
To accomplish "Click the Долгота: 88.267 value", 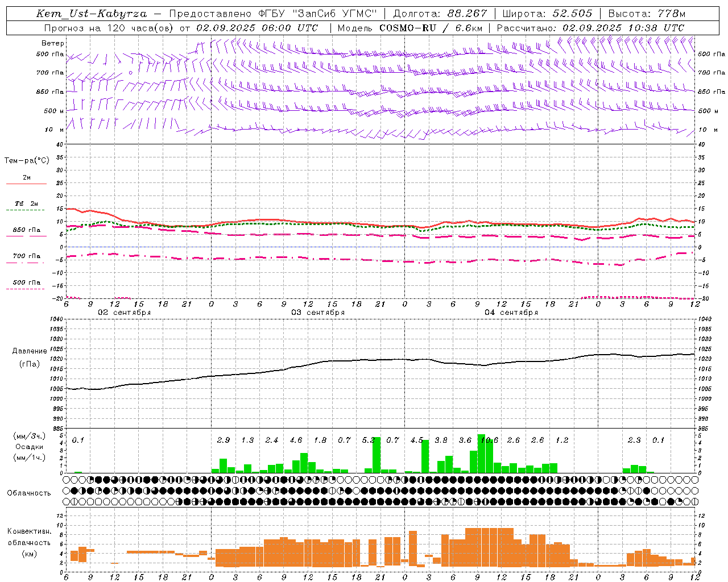I will (x=440, y=14).
